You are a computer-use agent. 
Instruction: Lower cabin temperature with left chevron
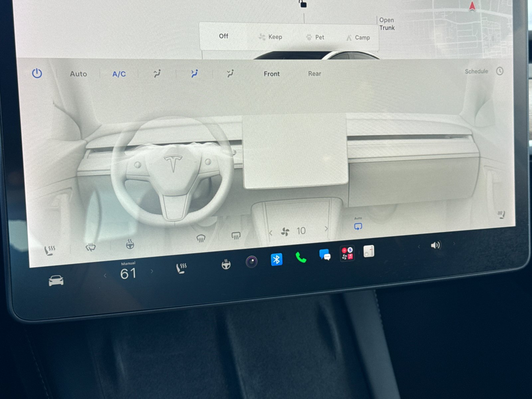105,275
